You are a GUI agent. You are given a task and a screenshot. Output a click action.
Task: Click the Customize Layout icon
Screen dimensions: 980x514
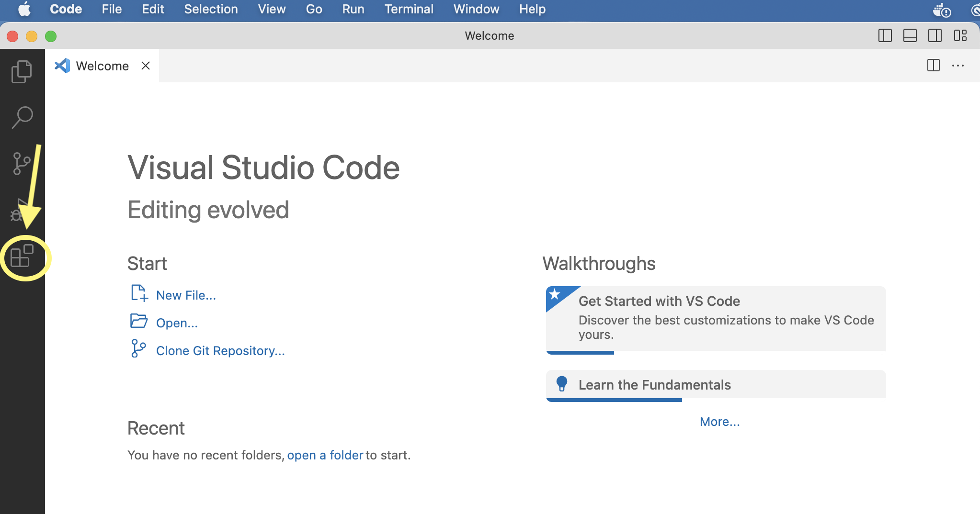960,36
